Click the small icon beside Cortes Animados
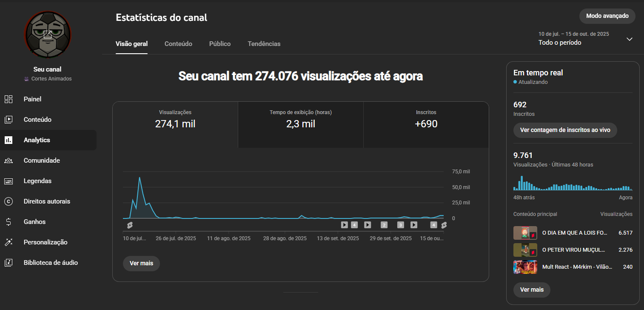 click(27, 79)
